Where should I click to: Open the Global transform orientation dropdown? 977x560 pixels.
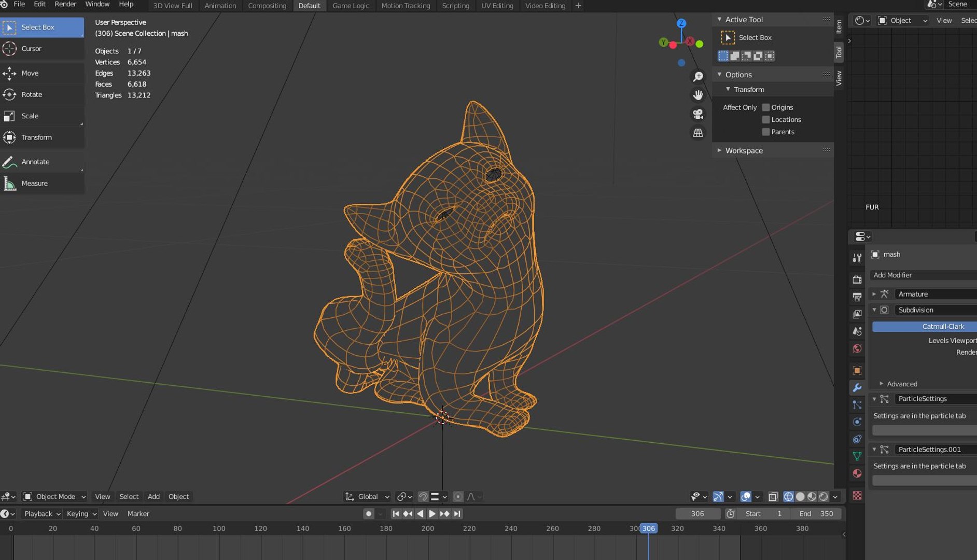(x=367, y=497)
